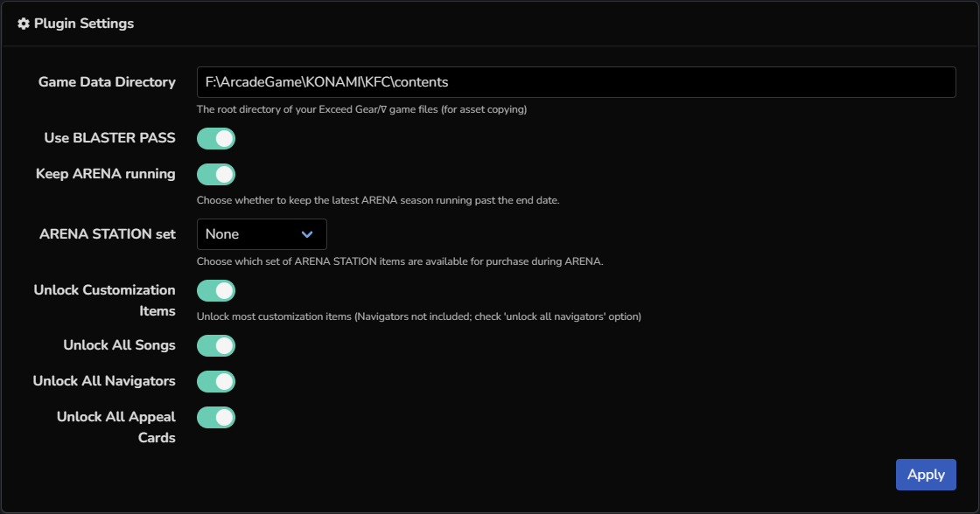
Task: Click the Game Data Directory label
Action: [x=107, y=82]
